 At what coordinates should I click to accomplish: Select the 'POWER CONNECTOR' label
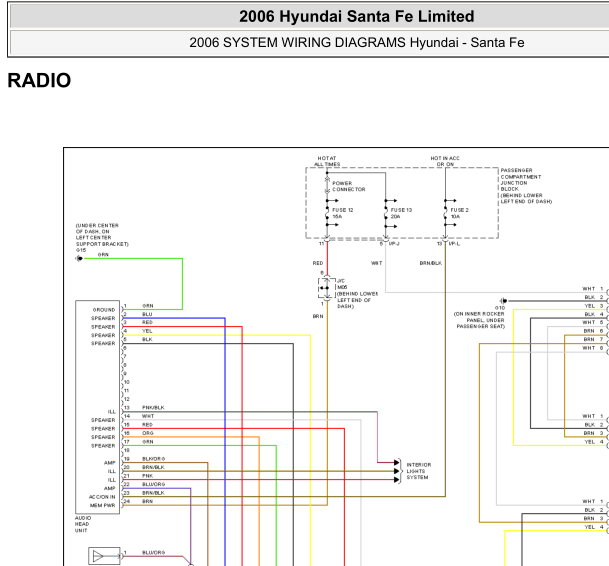click(348, 186)
